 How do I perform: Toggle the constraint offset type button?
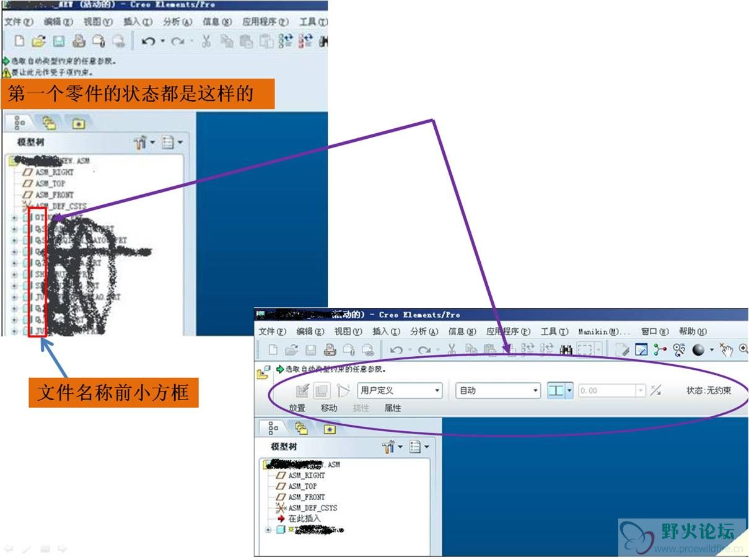click(556, 390)
